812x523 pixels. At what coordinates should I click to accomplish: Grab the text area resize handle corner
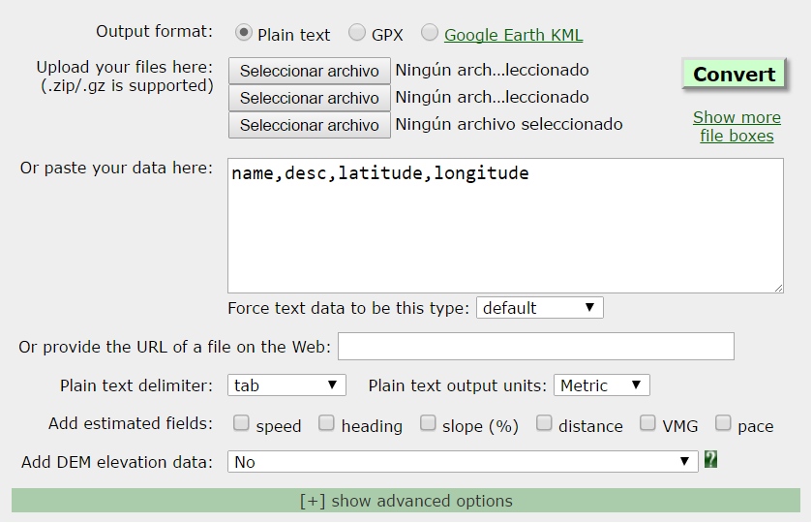[778, 289]
